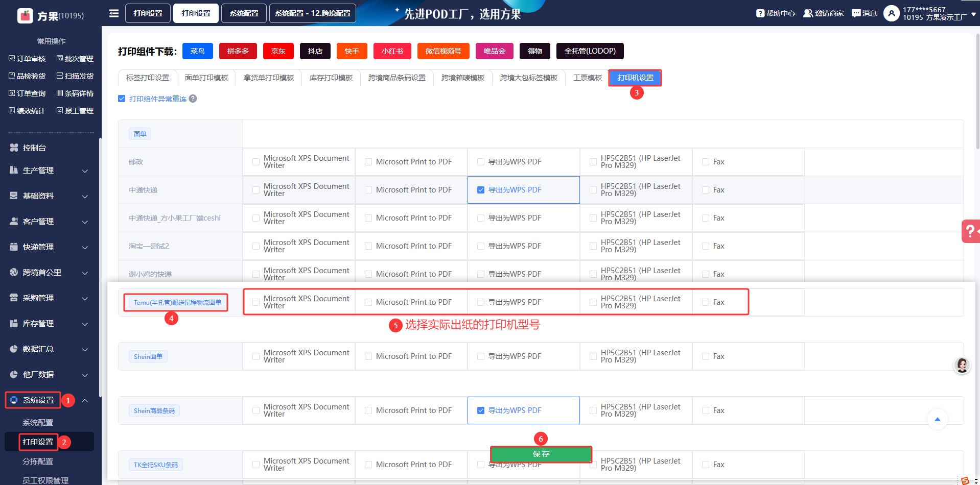Viewport: 980px width, 485px height.
Task: Check Microsoft XPS Document Writer for Temu面单
Action: point(256,302)
